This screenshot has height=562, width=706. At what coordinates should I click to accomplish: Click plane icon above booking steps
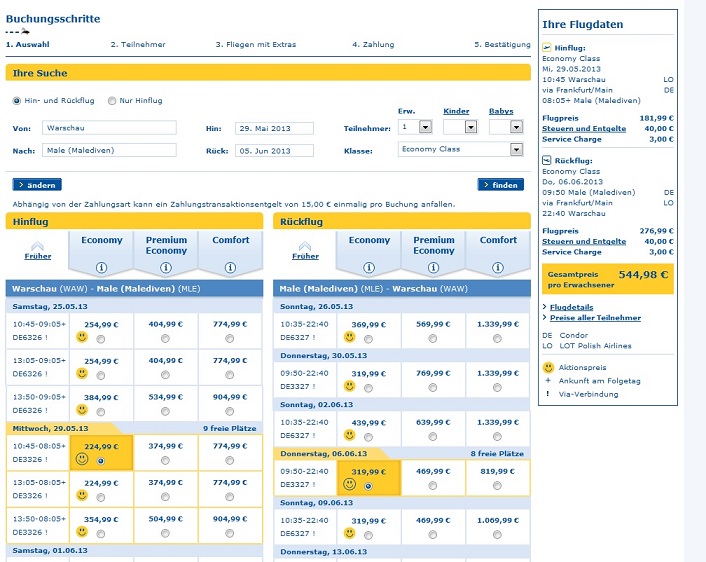click(25, 32)
